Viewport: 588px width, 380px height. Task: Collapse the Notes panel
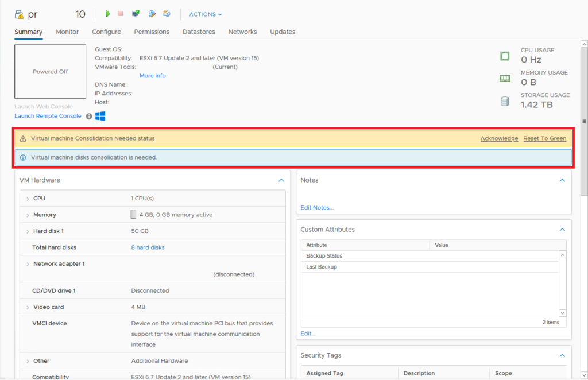pos(562,180)
